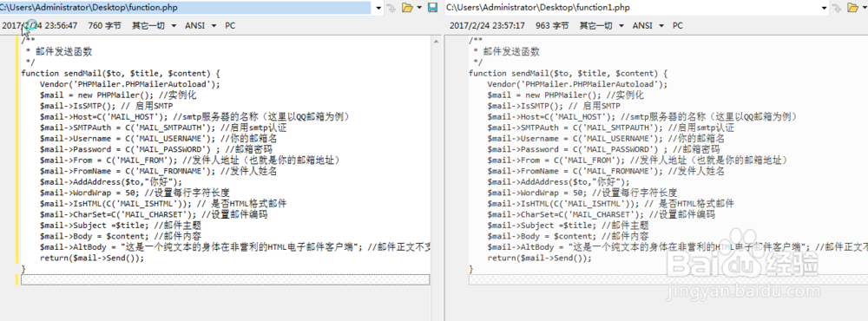Screen dimensions: 868x321
Task: Click the MAIL_FROM line in right pane
Action: (637, 160)
